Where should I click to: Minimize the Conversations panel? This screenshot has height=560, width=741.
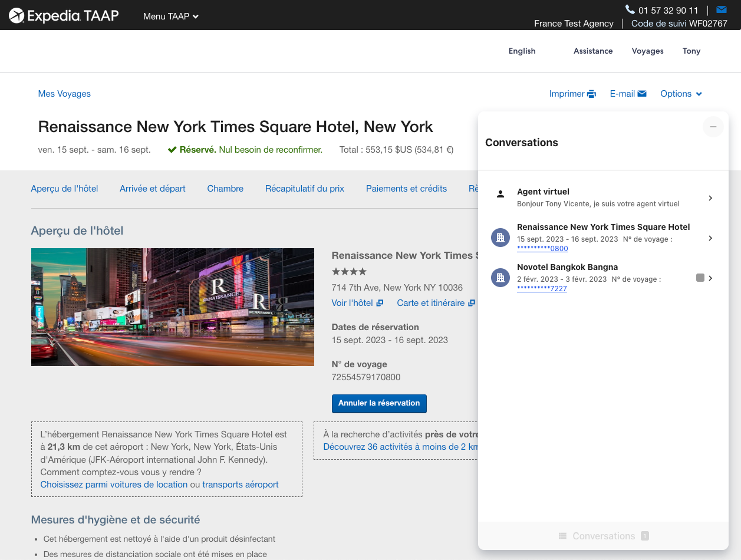point(713,127)
